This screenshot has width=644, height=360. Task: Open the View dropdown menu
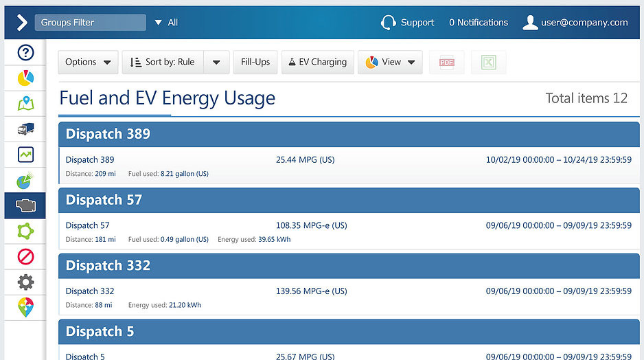(x=390, y=63)
